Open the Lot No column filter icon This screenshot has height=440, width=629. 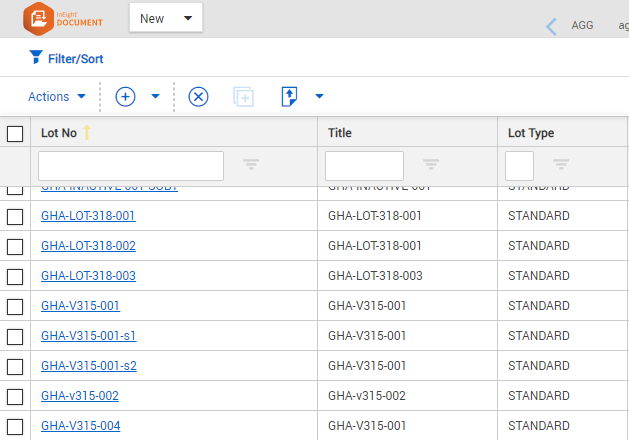(x=251, y=165)
